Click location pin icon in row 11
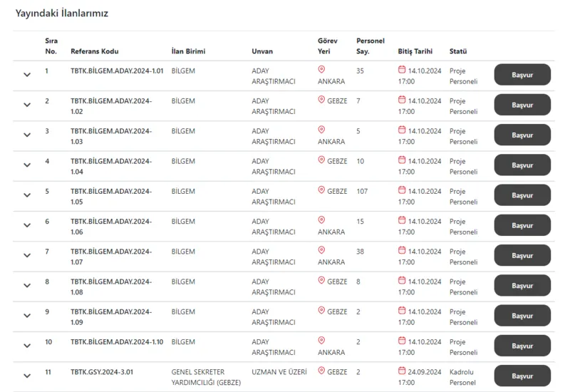 click(x=321, y=371)
